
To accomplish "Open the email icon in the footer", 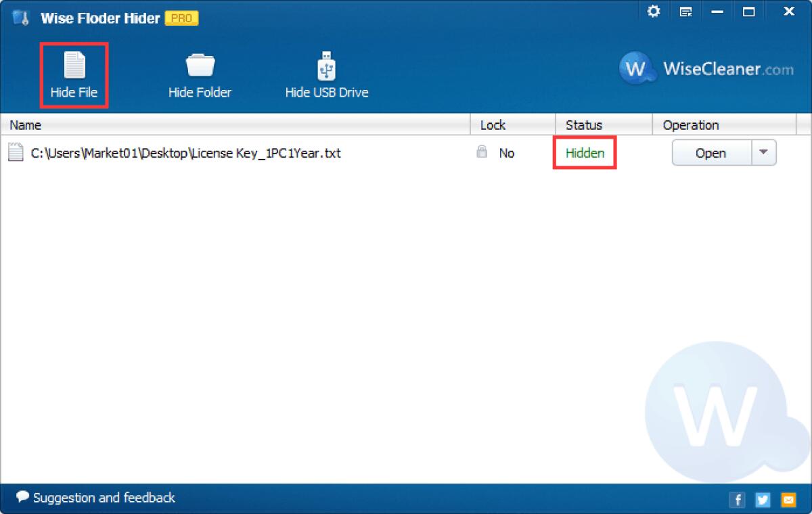I will [x=788, y=500].
